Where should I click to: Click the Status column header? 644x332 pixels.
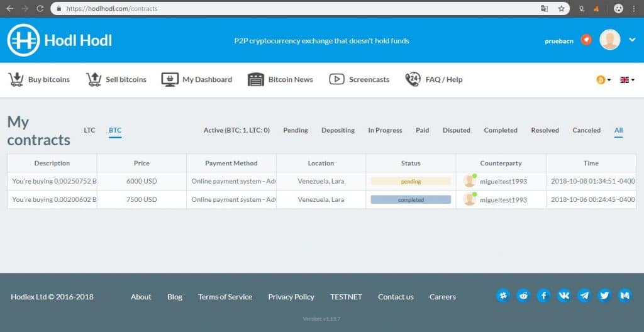[x=411, y=163]
